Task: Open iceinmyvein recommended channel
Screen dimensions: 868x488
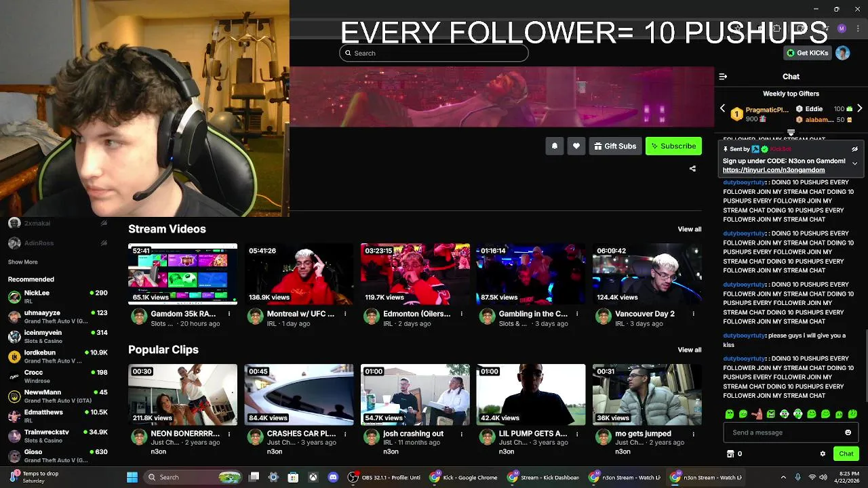Action: [58, 337]
